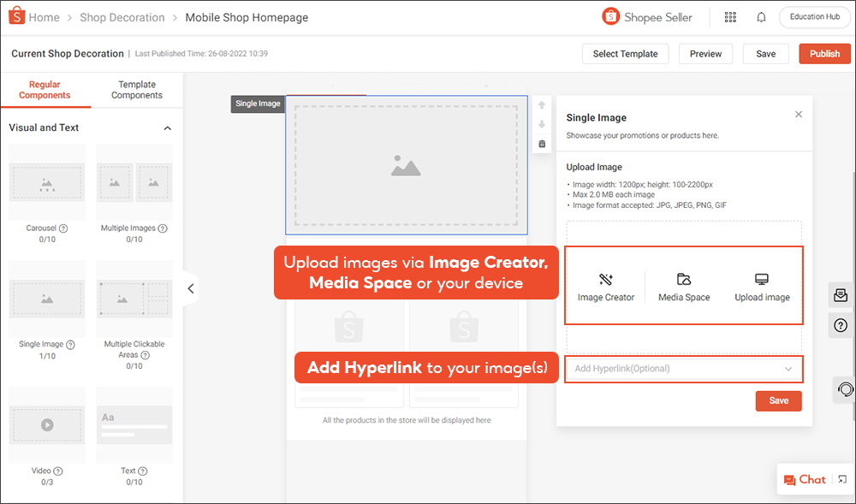Click the Carousel help tooltip icon
The image size is (856, 504).
click(64, 228)
